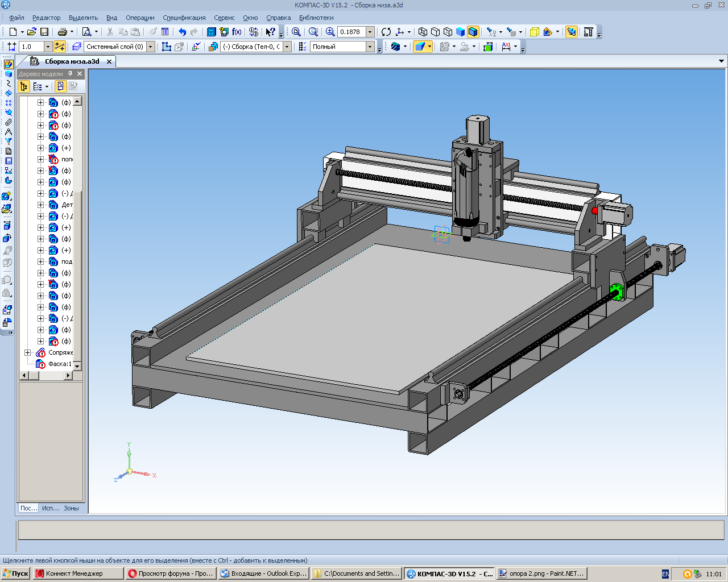This screenshot has width=728, height=582.
Task: Click the Пуск start button
Action: tap(16, 573)
